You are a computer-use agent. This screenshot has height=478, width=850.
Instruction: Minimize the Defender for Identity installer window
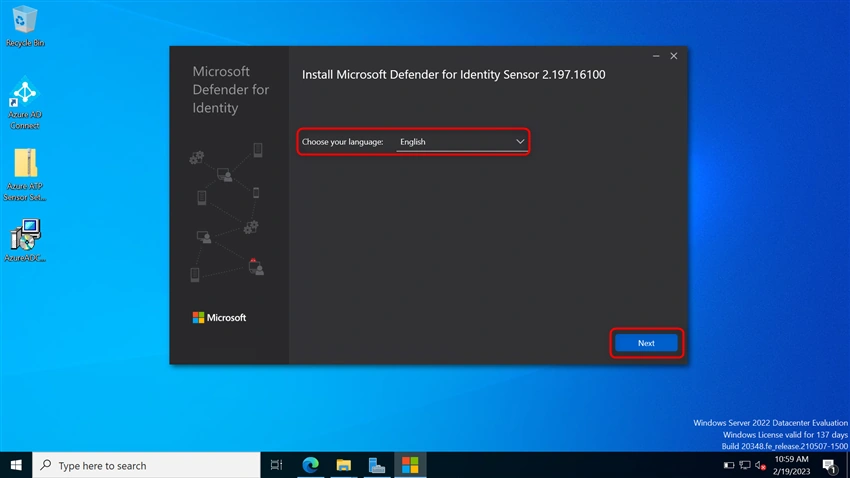click(x=656, y=56)
